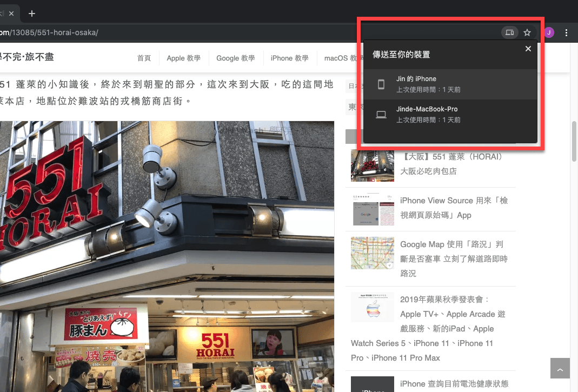Click the laptop icon beside Jinde-MacBook-Pro

point(381,115)
